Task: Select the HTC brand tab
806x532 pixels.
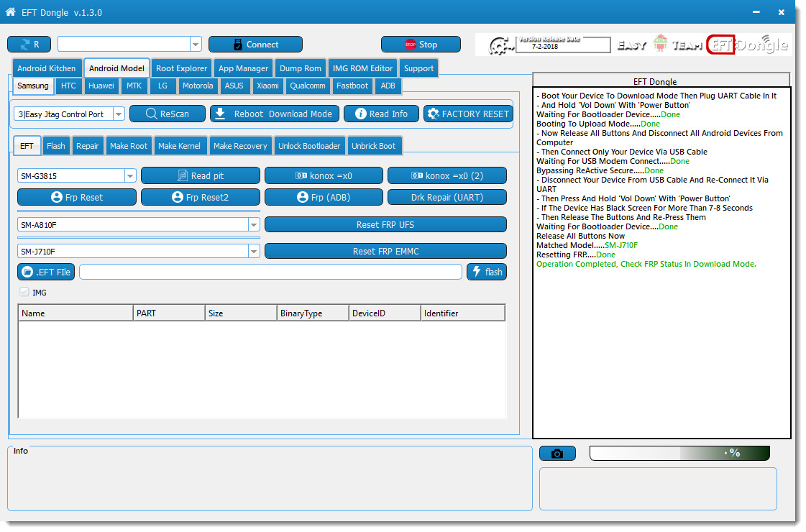Action: (68, 86)
